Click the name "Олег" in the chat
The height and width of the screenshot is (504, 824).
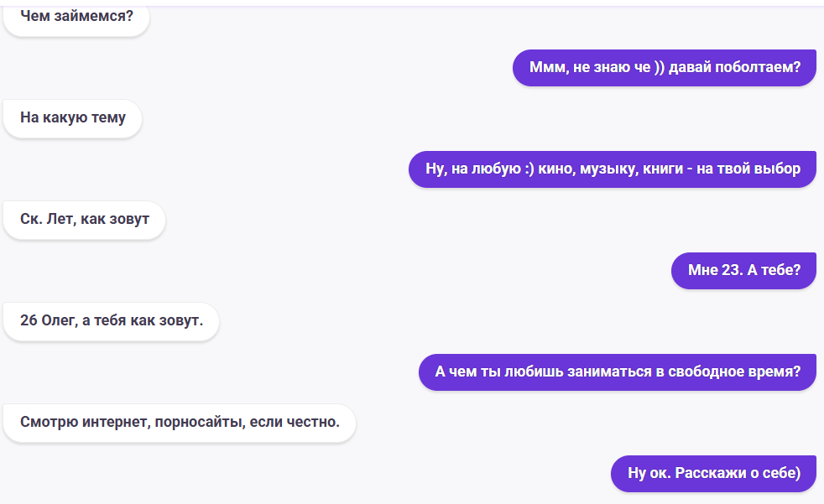point(61,321)
